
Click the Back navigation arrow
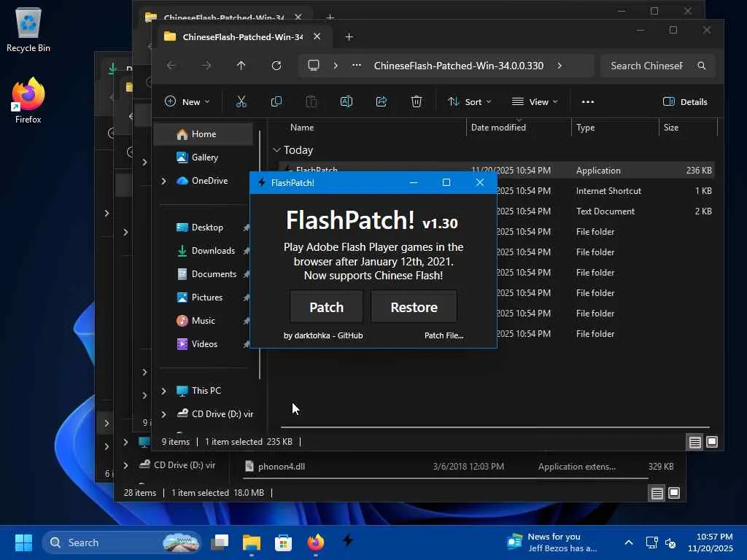171,65
